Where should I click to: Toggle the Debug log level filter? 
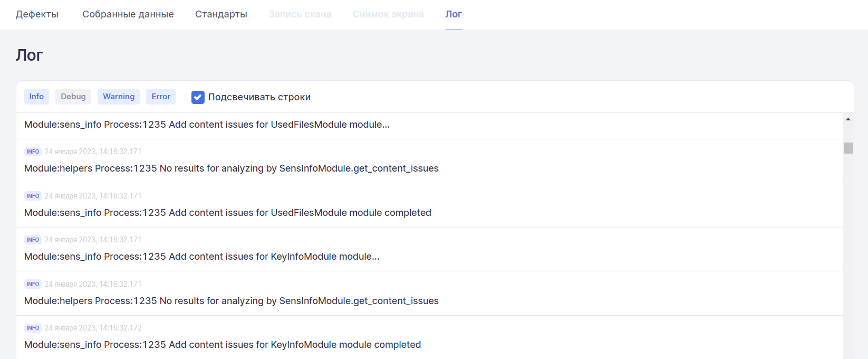(x=73, y=97)
